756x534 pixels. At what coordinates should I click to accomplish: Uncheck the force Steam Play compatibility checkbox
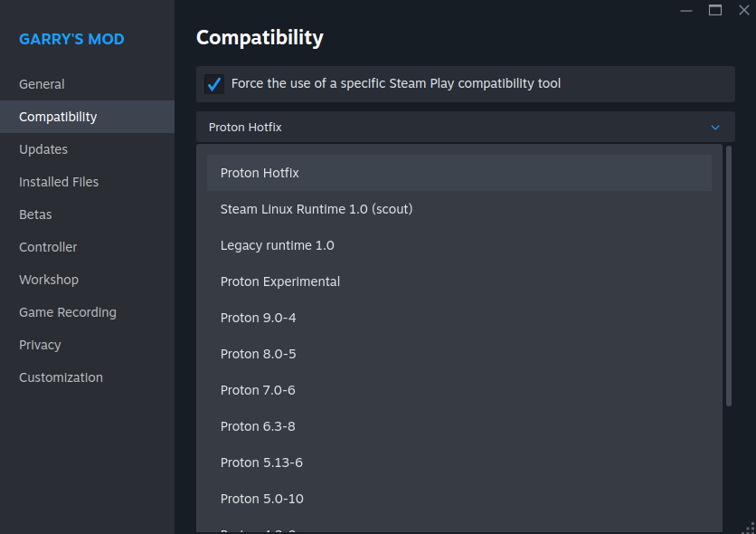point(214,84)
